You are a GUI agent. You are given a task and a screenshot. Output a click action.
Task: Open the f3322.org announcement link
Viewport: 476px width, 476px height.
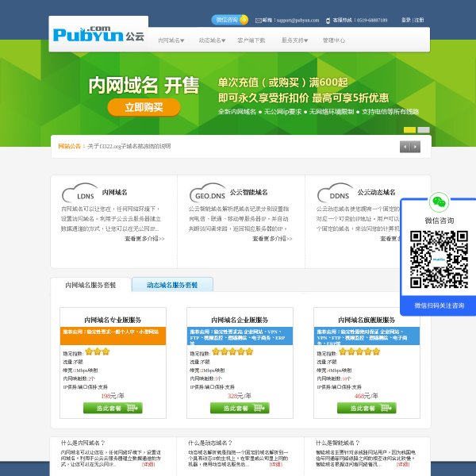click(x=129, y=146)
